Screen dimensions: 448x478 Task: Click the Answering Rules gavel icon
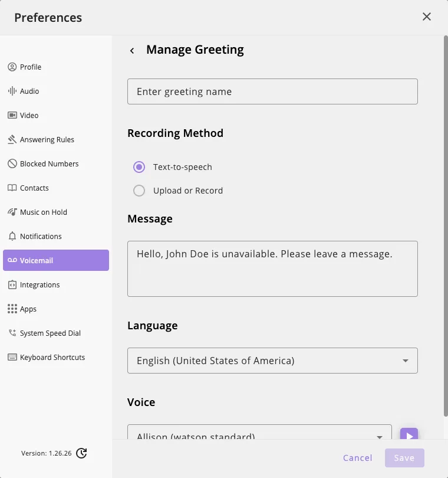coord(12,139)
